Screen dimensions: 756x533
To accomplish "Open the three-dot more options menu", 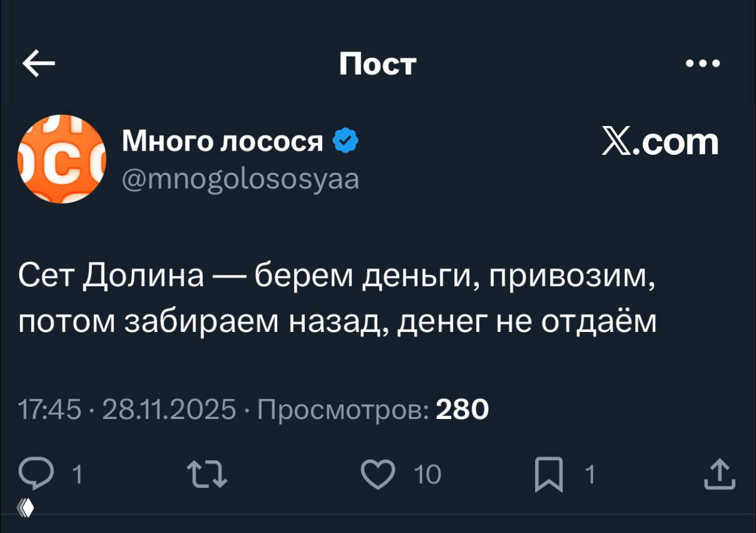I will coord(701,63).
